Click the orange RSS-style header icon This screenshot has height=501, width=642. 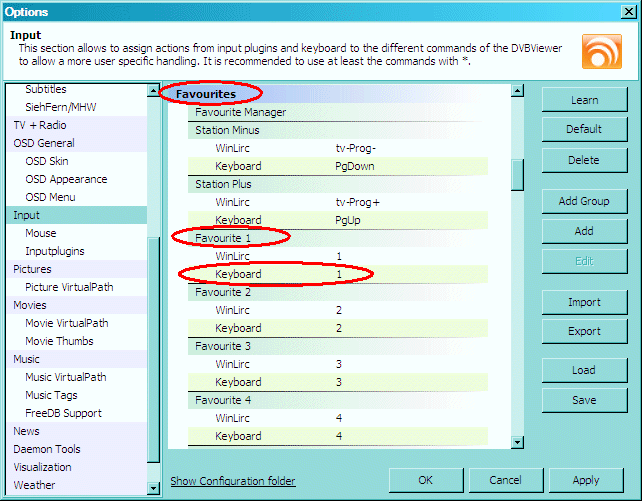click(x=601, y=51)
